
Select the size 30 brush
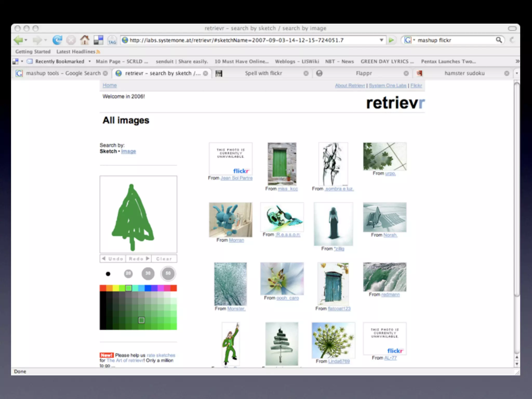[148, 274]
